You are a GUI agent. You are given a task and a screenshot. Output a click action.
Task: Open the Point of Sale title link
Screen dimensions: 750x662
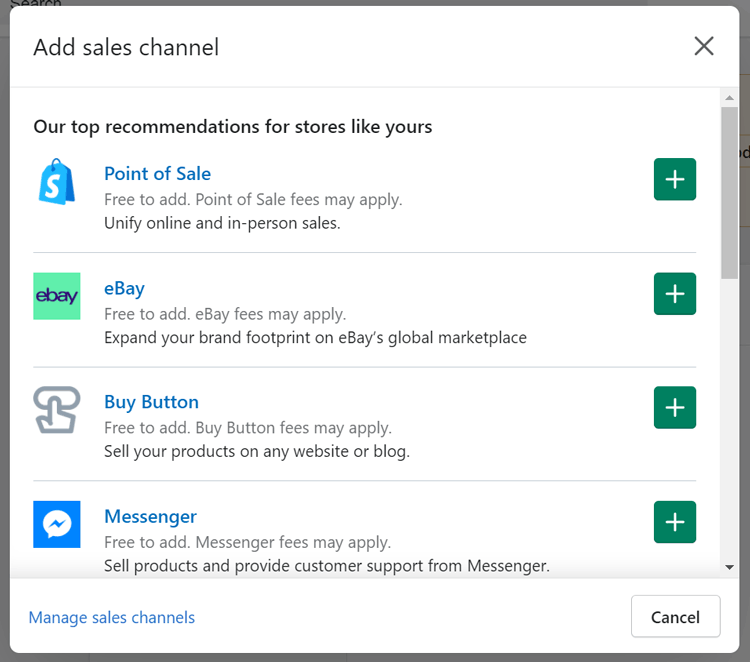coord(157,174)
